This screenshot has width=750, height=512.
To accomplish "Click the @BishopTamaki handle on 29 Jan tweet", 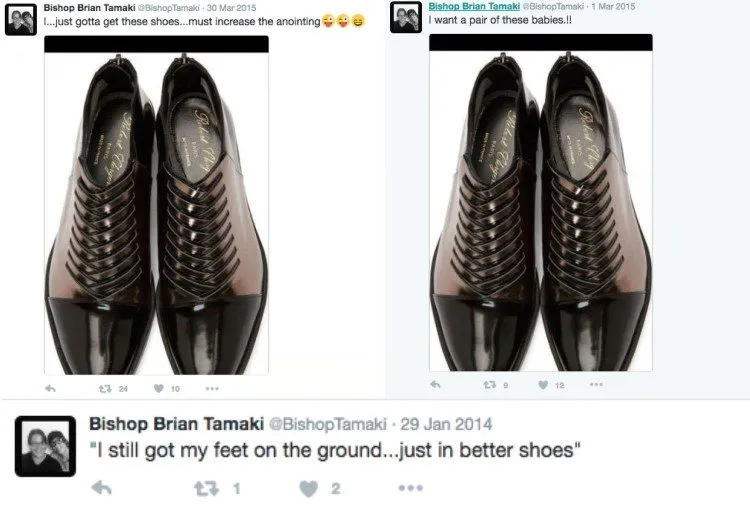I will point(328,424).
